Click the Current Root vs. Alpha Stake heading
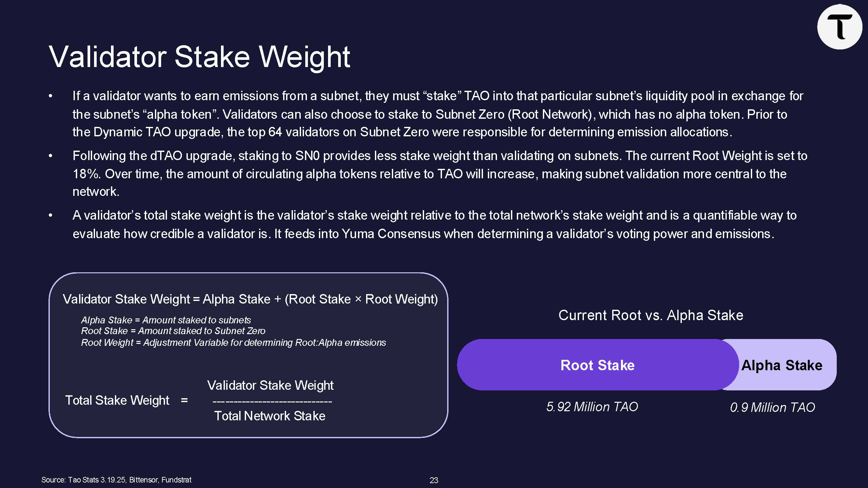The image size is (868, 488). point(651,315)
